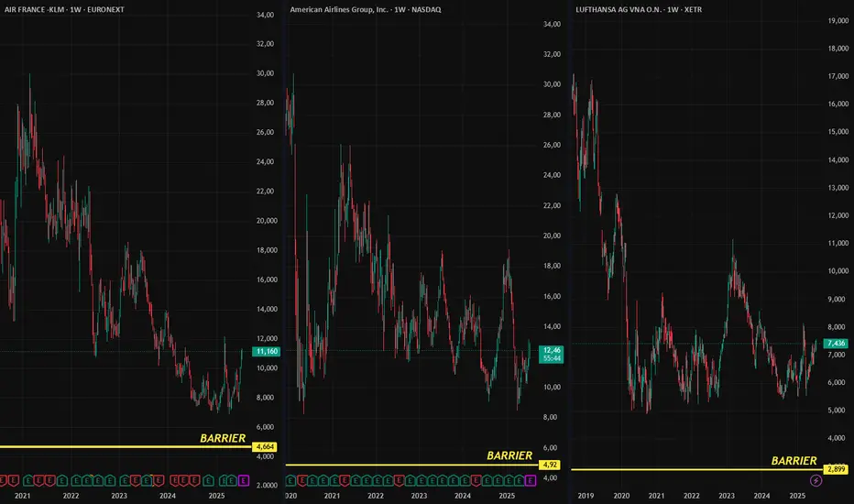The width and height of the screenshot is (854, 504).
Task: Click the yellow 4,664 barrier price label
Action: (x=264, y=446)
